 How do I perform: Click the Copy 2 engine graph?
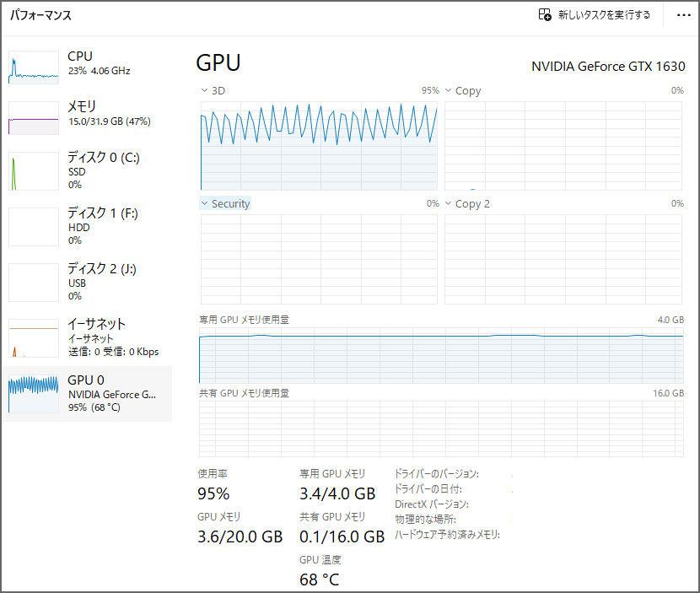pos(563,260)
